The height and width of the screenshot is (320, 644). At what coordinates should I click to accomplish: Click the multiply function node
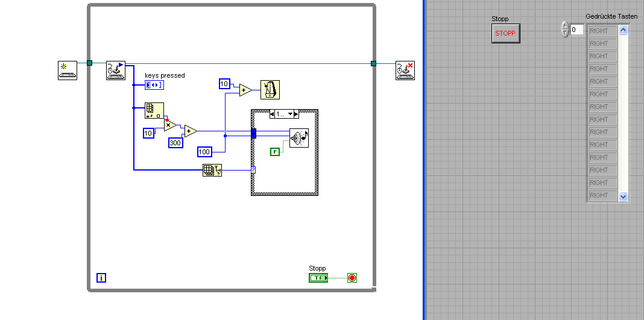(x=170, y=125)
